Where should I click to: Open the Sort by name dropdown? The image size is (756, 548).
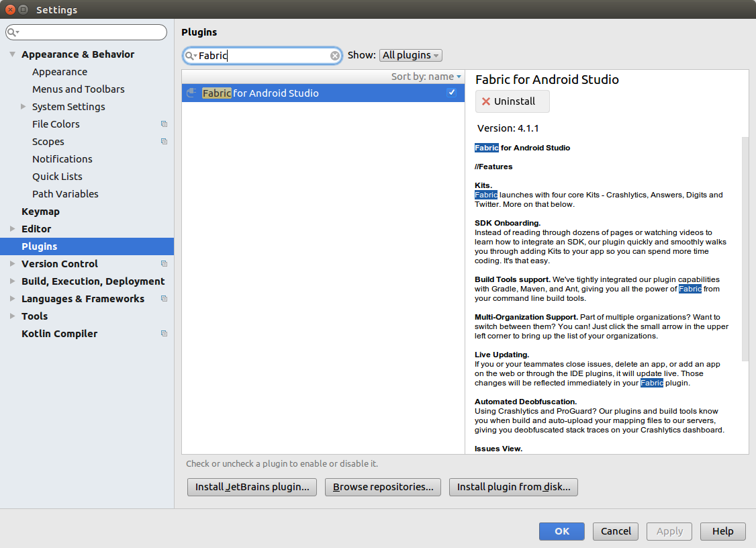[426, 77]
